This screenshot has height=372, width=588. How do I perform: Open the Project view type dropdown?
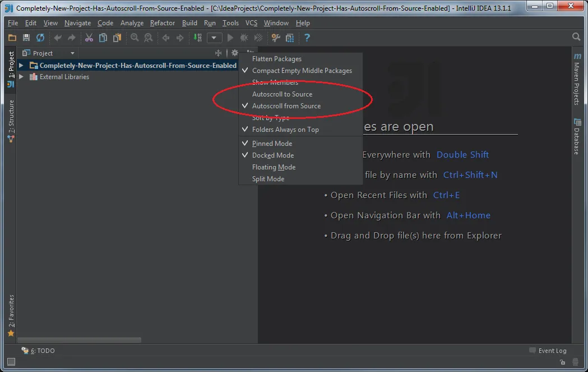pos(72,53)
